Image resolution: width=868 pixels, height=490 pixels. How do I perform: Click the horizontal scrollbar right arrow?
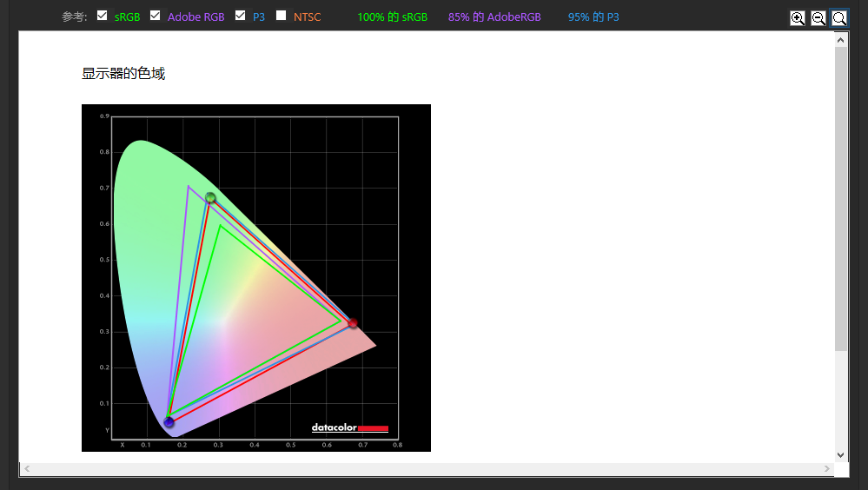tap(827, 469)
